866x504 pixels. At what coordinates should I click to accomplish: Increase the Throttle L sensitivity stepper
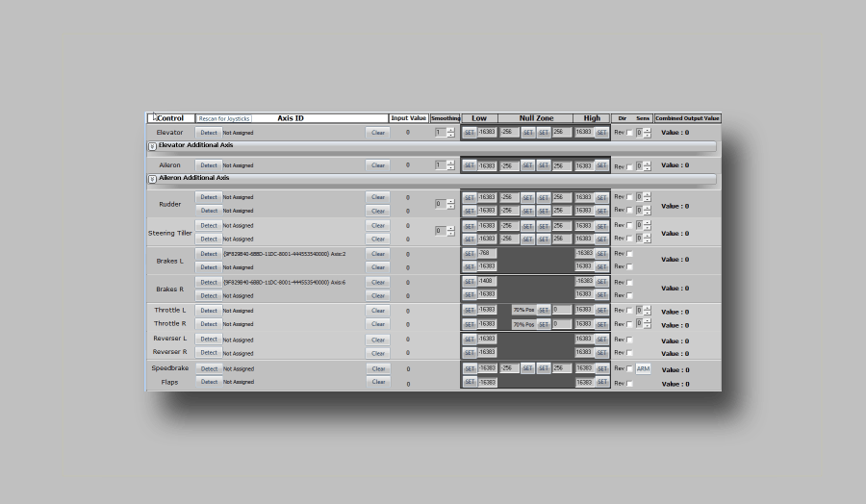[648, 308]
